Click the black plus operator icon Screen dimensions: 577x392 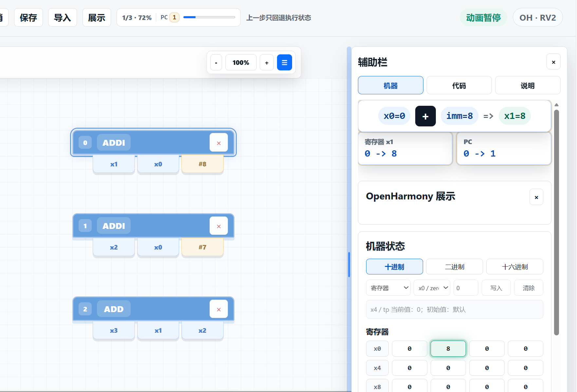pos(425,116)
